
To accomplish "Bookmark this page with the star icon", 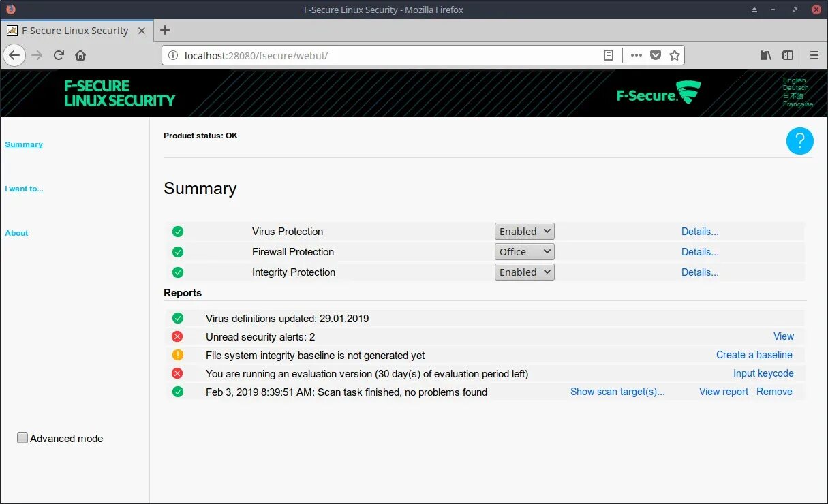I will pyautogui.click(x=674, y=55).
